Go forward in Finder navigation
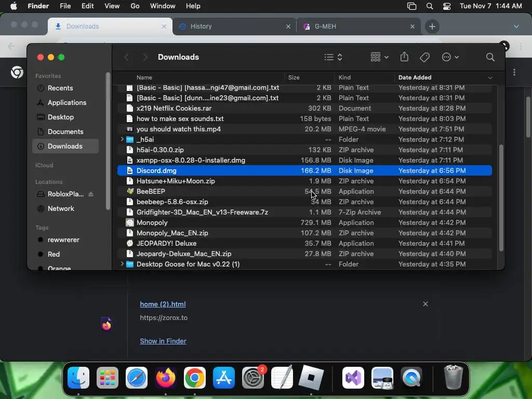 pos(145,57)
